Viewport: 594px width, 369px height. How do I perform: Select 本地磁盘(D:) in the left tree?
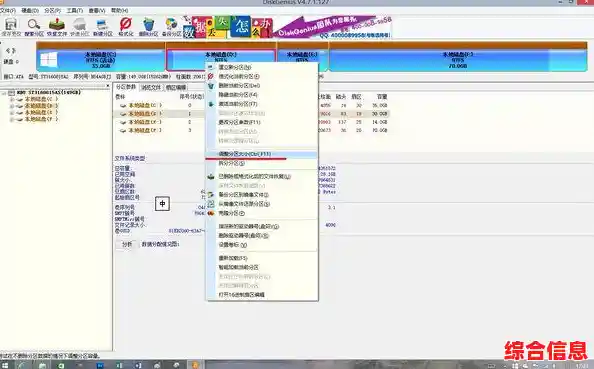(x=41, y=106)
